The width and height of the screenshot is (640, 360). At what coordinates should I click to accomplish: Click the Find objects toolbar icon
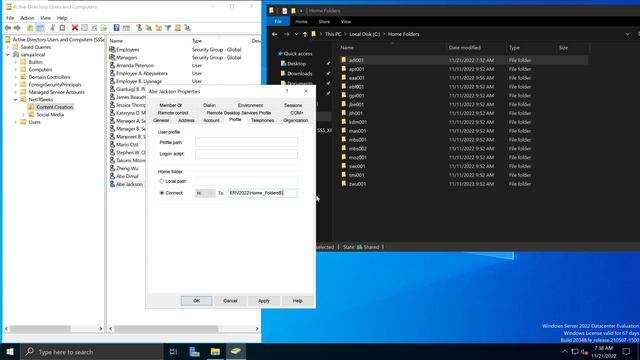(x=178, y=28)
